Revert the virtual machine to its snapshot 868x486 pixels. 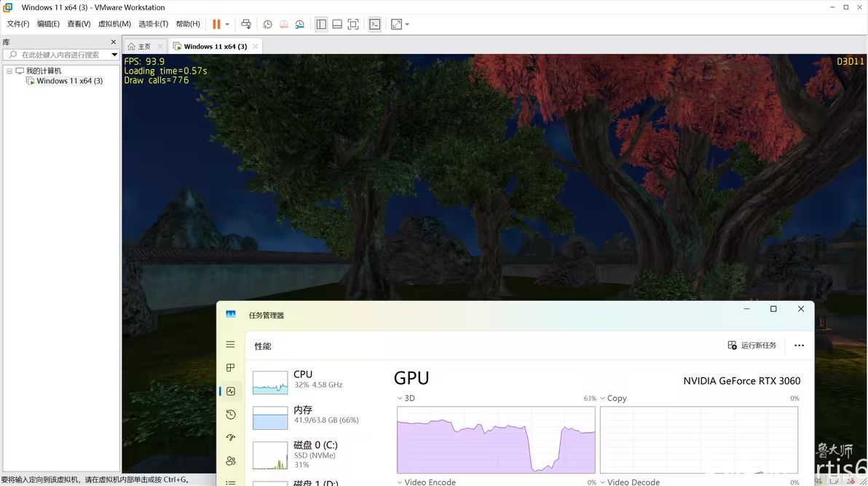[x=283, y=24]
